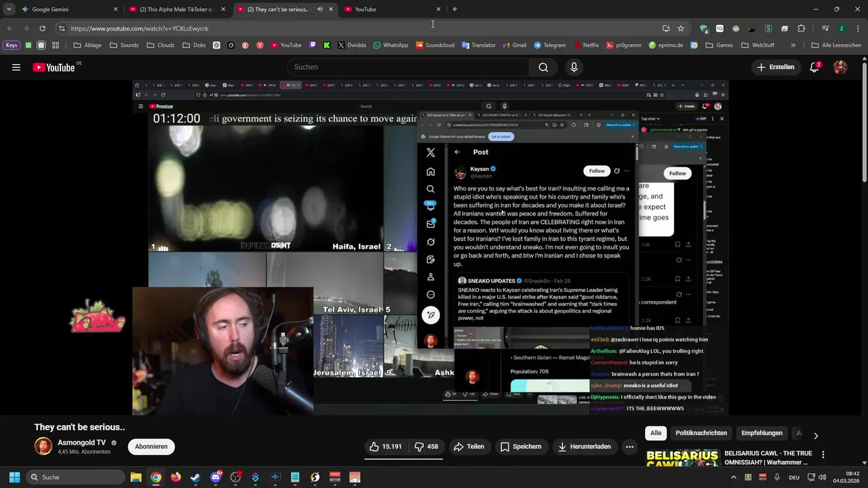Select the Empfehlungen filter chip
The image size is (868, 488).
coord(762,433)
